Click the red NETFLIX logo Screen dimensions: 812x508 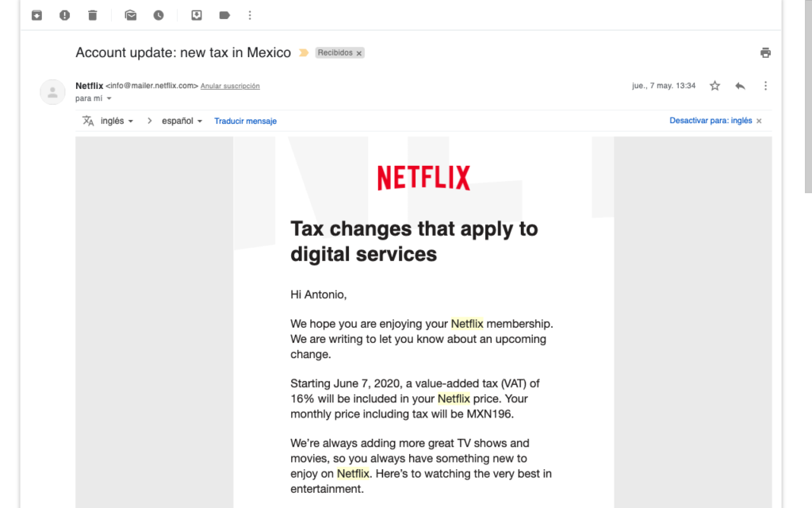pos(423,178)
